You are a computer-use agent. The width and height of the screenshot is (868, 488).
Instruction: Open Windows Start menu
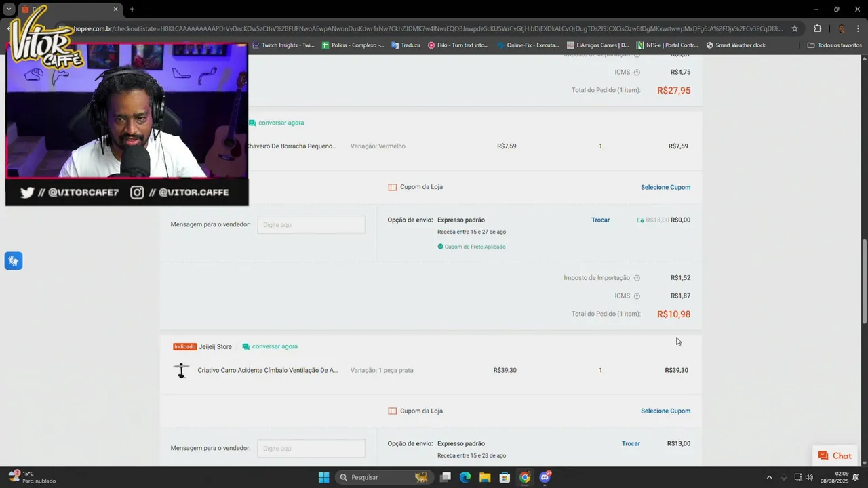323,477
